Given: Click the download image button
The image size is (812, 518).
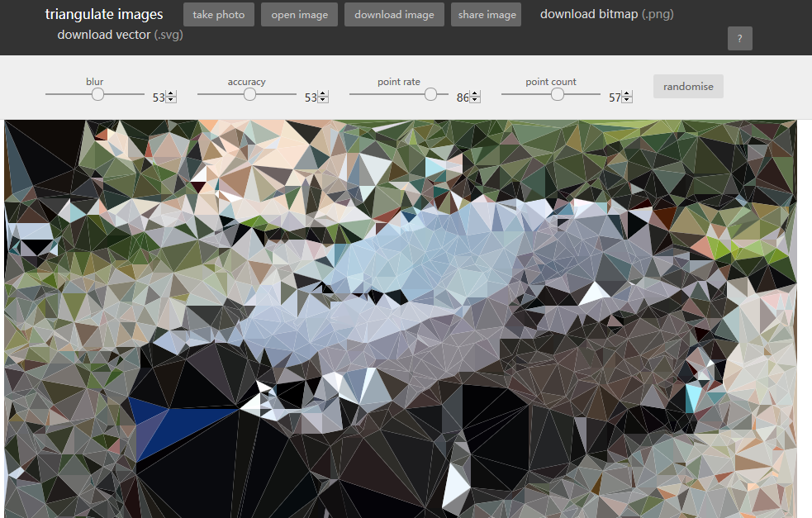Looking at the screenshot, I should (x=394, y=14).
